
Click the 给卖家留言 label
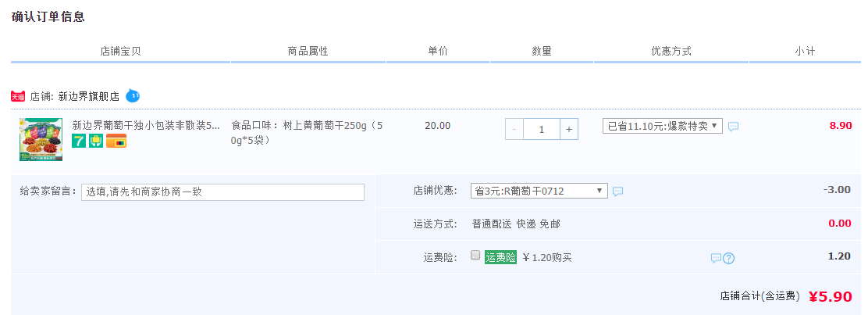coord(48,192)
